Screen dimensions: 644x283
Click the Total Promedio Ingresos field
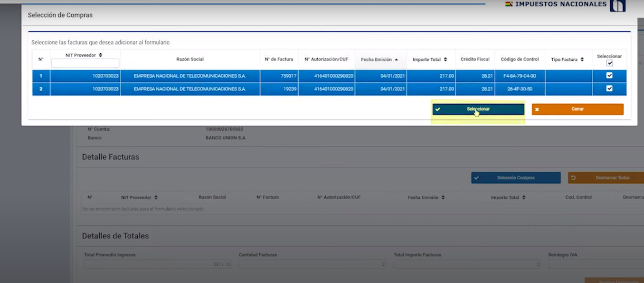click(158, 264)
